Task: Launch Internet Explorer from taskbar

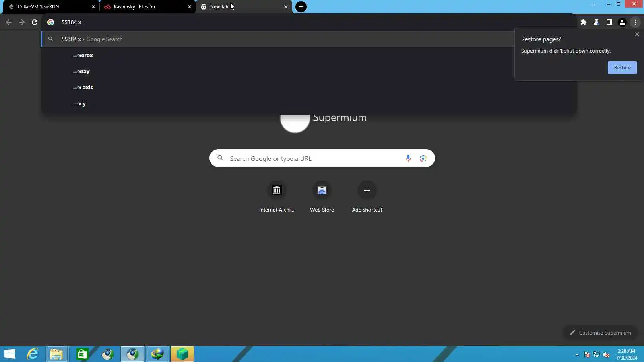Action: tap(32, 354)
